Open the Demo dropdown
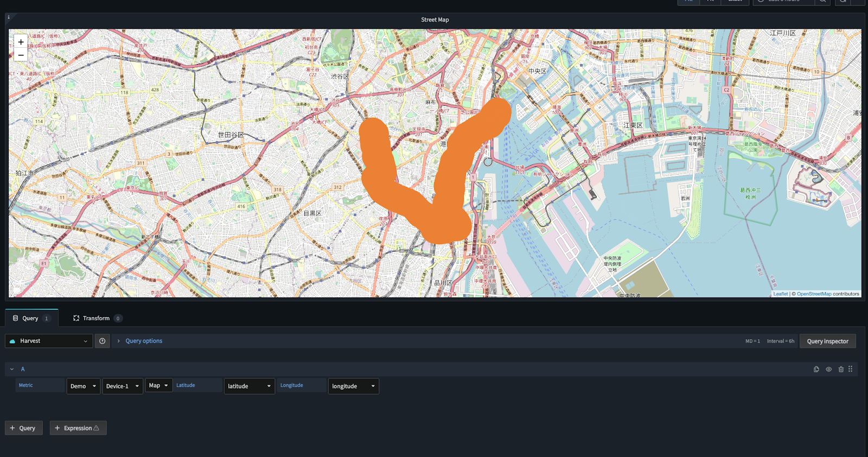The height and width of the screenshot is (457, 868). [83, 386]
